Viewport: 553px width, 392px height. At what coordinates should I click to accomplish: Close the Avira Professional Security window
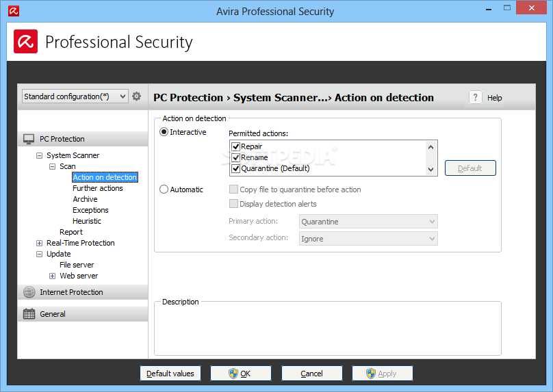[x=532, y=8]
